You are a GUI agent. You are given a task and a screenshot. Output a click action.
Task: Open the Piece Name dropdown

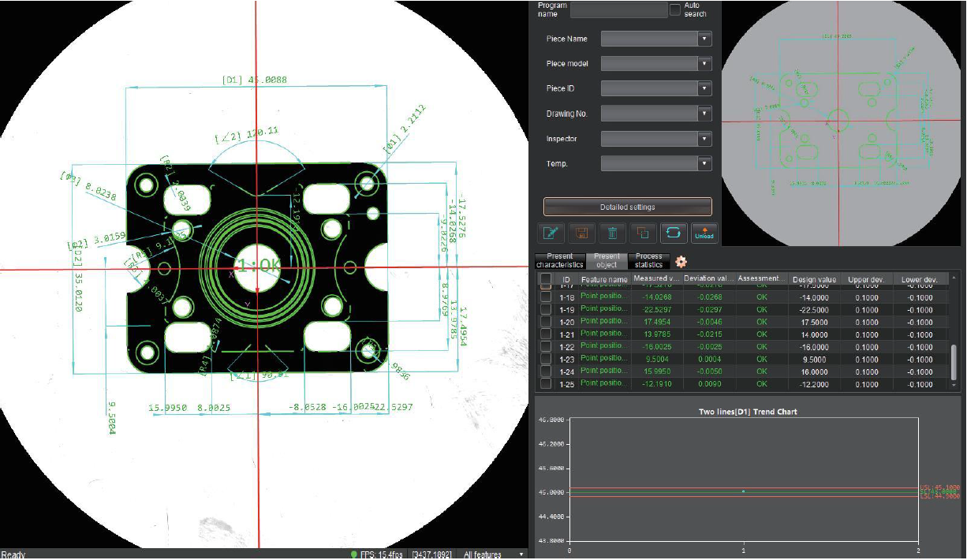coord(656,39)
